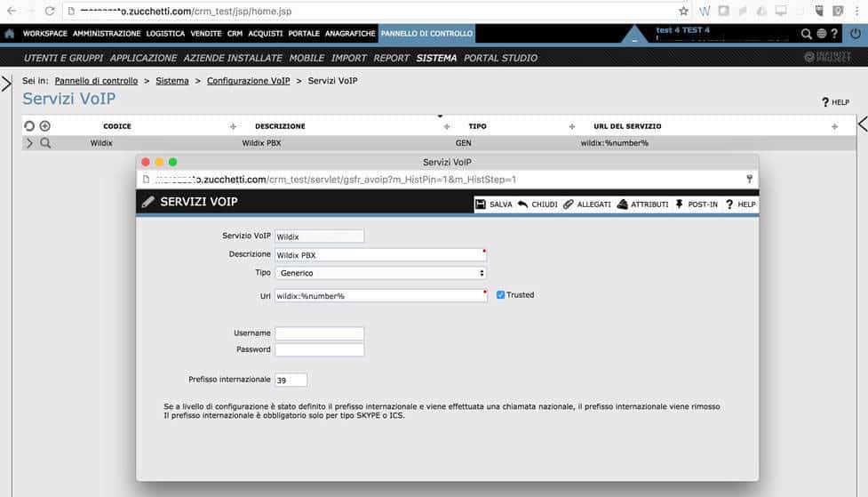Viewport: 868px width, 497px height.
Task: Open the SISTEMA submenu tab
Action: click(x=436, y=58)
